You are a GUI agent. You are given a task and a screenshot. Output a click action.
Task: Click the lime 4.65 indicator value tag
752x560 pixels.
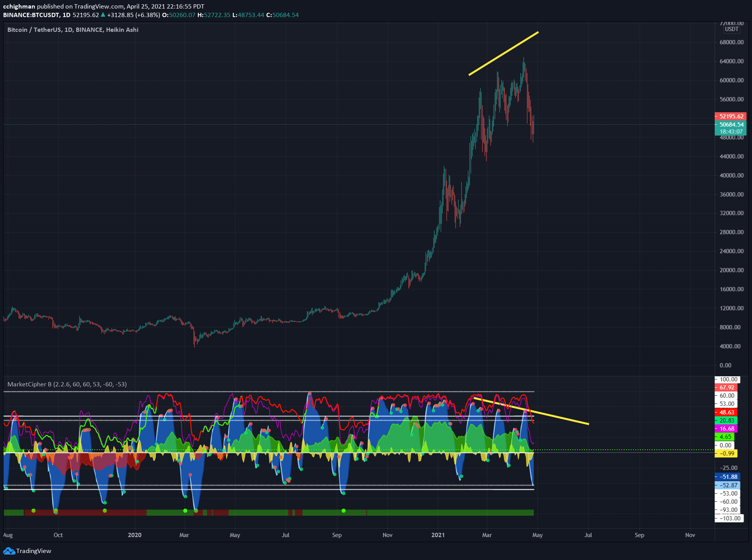[725, 437]
